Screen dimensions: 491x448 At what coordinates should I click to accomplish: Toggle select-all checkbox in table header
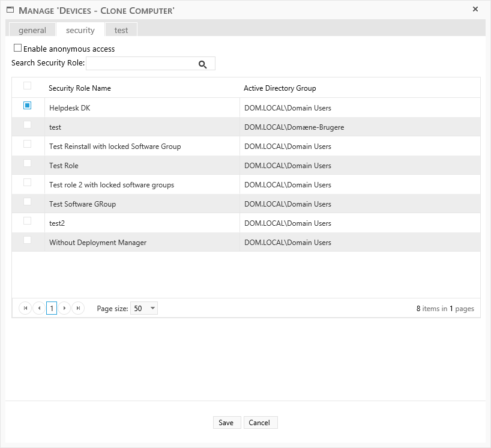point(27,86)
